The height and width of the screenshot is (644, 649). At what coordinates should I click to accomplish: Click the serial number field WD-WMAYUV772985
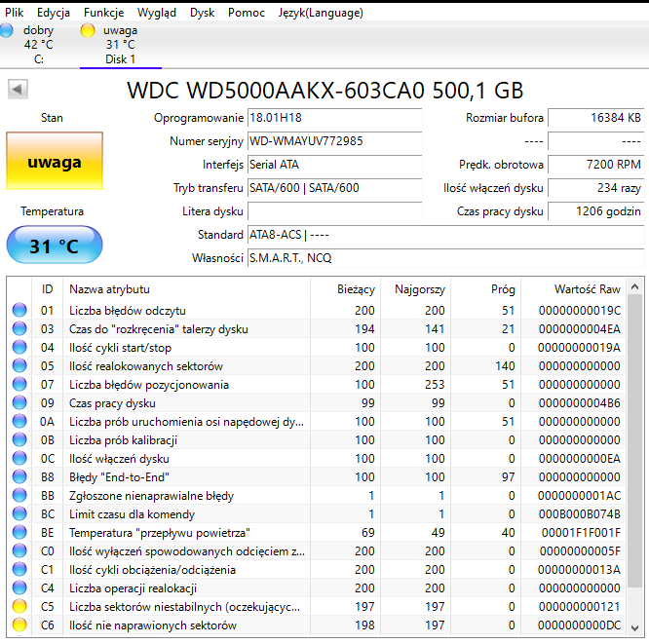(x=334, y=141)
